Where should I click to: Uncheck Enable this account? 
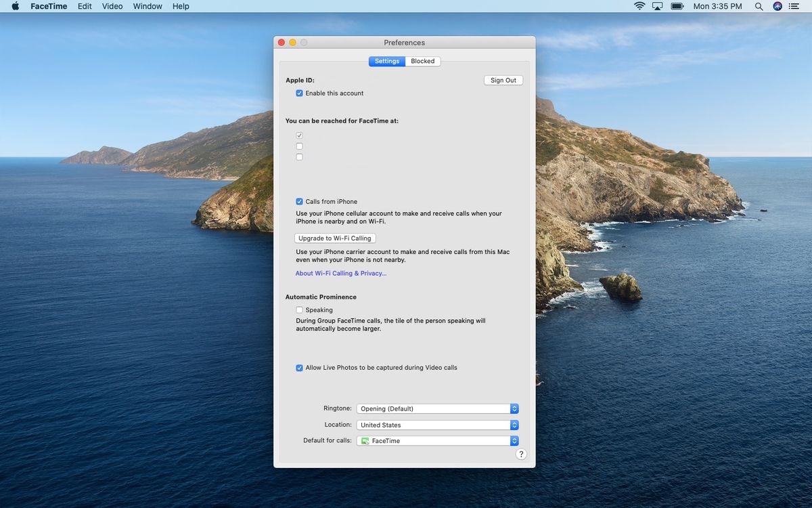tap(299, 93)
